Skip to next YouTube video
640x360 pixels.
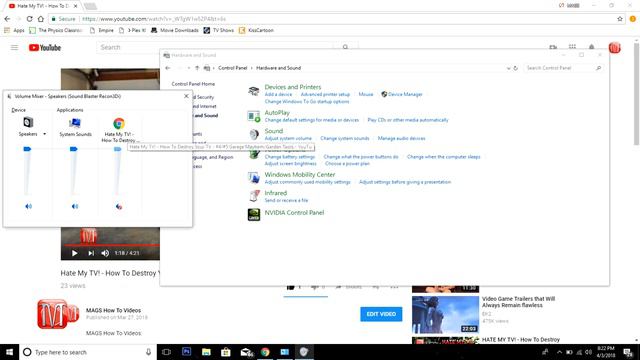(x=91, y=253)
